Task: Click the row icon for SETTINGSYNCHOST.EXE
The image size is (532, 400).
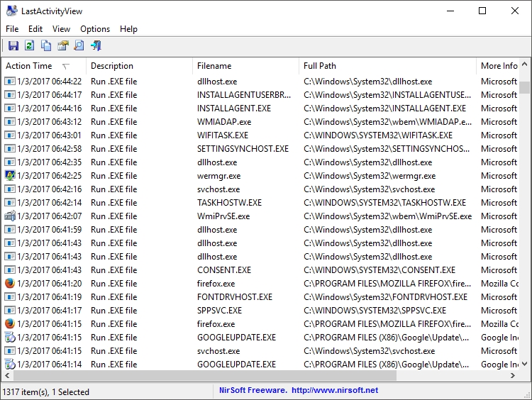Action: pos(10,149)
